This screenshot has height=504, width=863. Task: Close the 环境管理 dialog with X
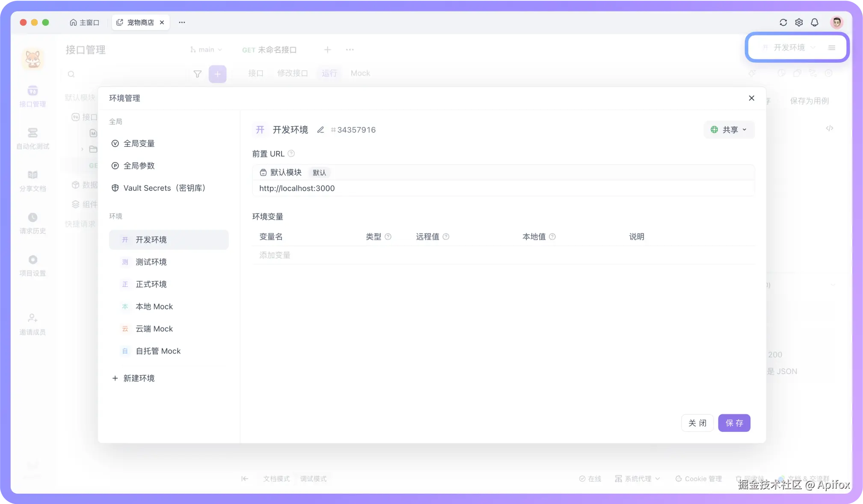tap(751, 98)
